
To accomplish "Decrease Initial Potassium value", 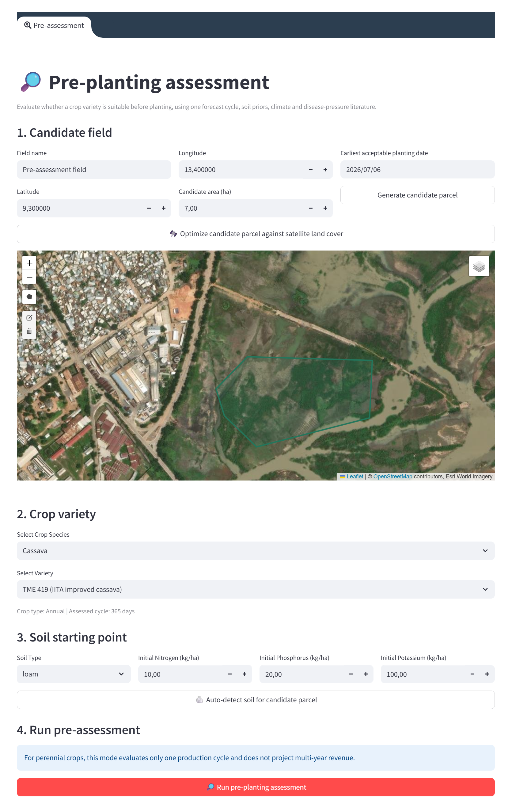I will (472, 674).
